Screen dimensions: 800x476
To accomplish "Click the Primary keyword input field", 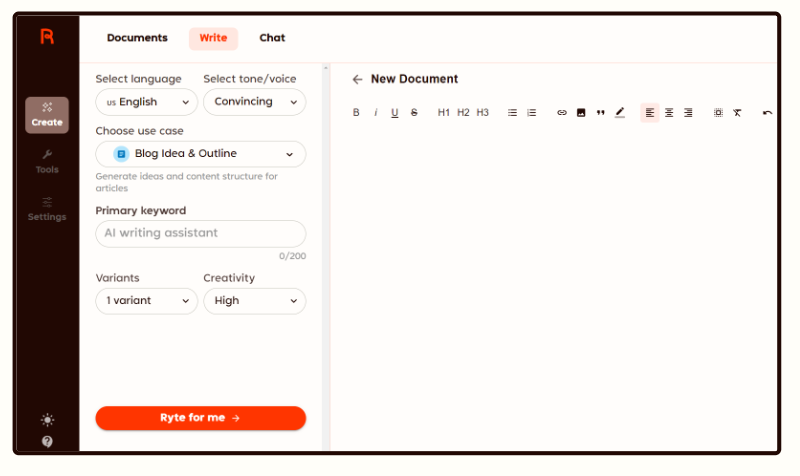I will tap(201, 234).
